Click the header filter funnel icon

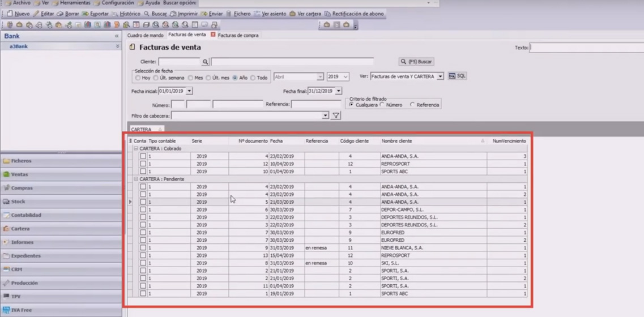tap(336, 115)
